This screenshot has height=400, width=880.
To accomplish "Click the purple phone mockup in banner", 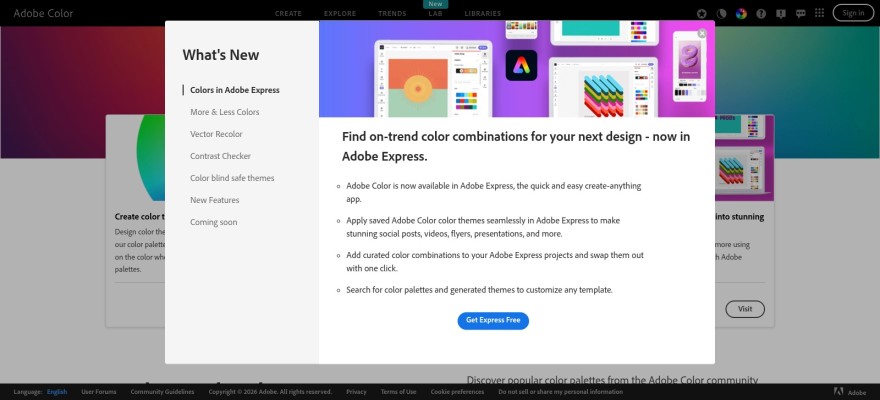I will (689, 66).
